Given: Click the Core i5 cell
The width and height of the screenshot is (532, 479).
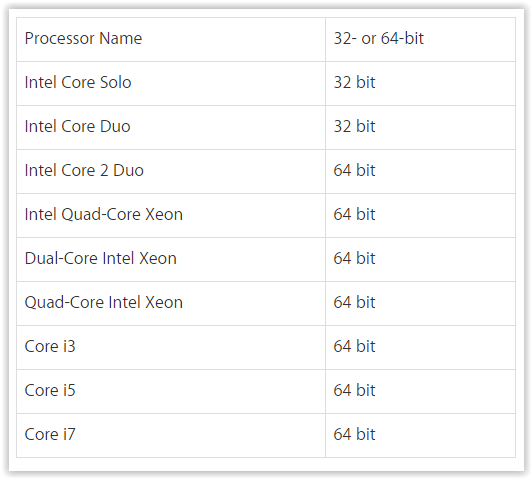Looking at the screenshot, I should (171, 391).
